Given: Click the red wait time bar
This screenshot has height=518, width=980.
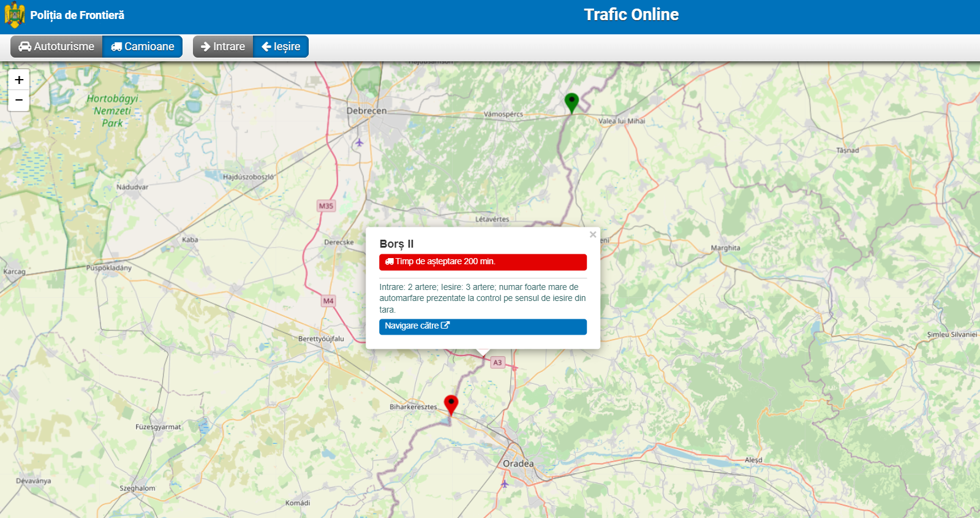Looking at the screenshot, I should pos(483,262).
